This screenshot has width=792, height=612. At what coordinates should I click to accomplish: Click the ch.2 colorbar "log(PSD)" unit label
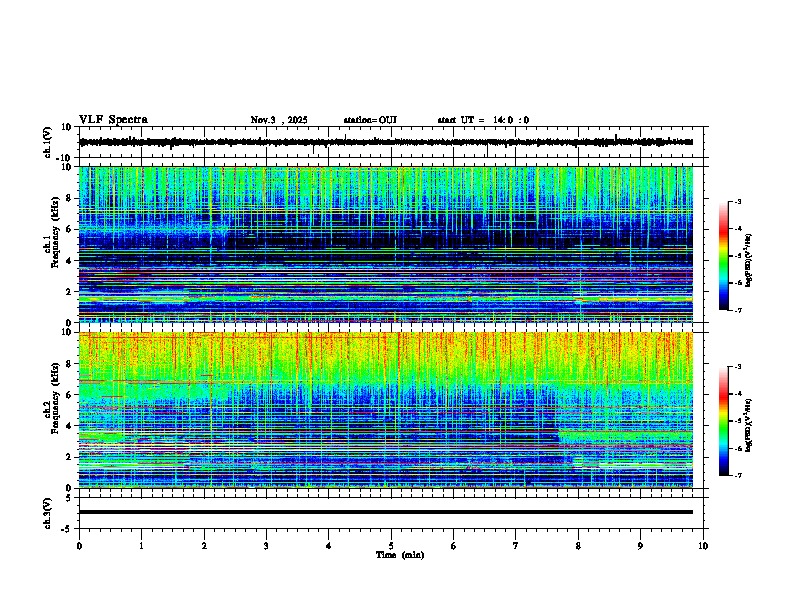(748, 425)
